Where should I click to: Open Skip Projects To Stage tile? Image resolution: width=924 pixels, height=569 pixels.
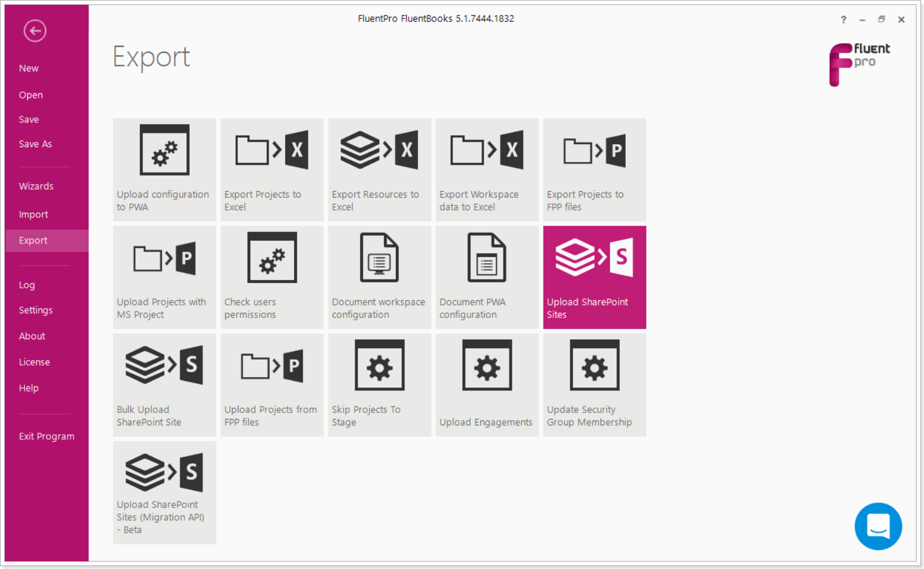tap(380, 385)
